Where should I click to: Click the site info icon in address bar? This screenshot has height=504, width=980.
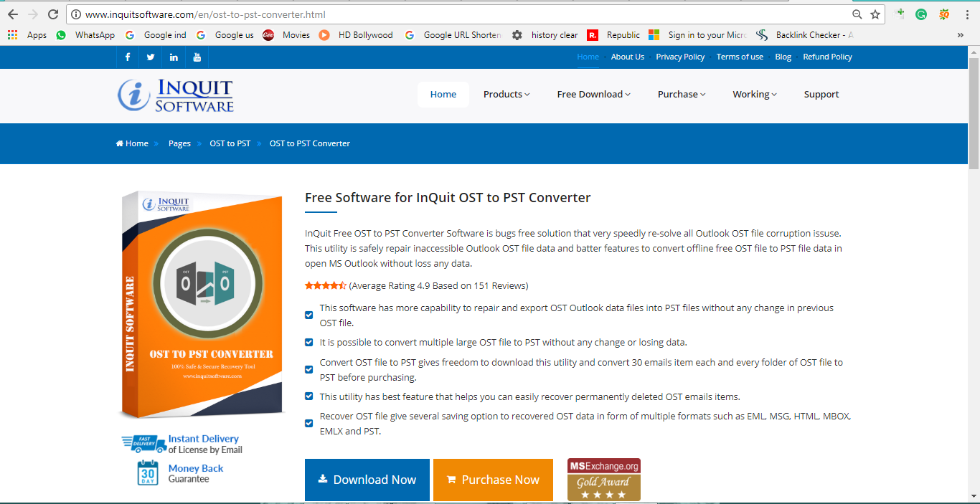[x=76, y=14]
